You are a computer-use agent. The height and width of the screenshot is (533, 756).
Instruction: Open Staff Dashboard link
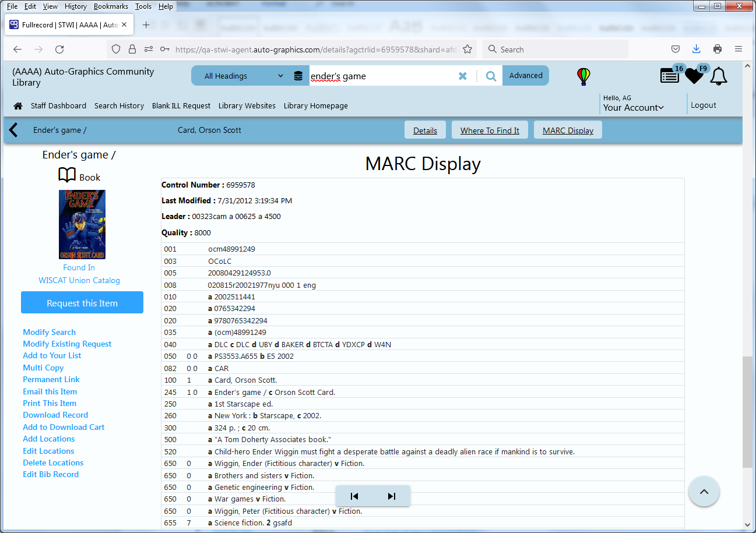point(58,106)
